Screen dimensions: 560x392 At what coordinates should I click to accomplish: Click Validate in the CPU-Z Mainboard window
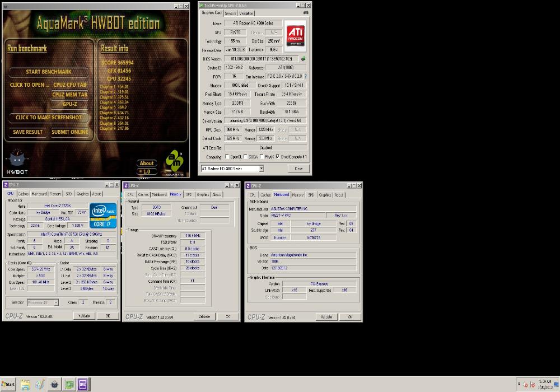point(326,317)
